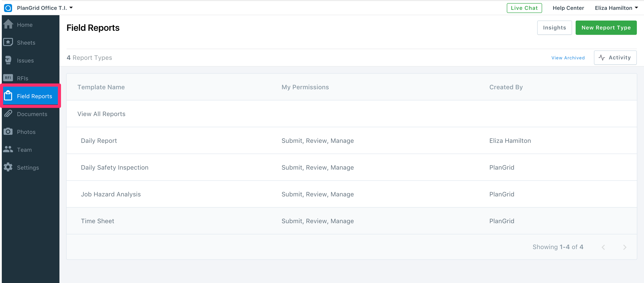644x283 pixels.
Task: Click the Settings gear icon
Action: 8,167
